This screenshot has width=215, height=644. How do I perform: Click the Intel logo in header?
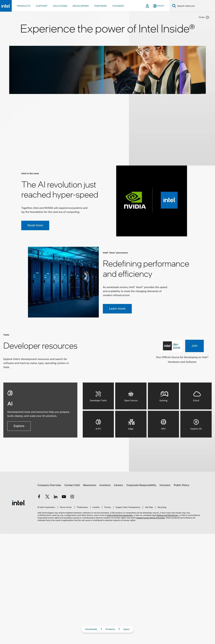(x=6, y=6)
